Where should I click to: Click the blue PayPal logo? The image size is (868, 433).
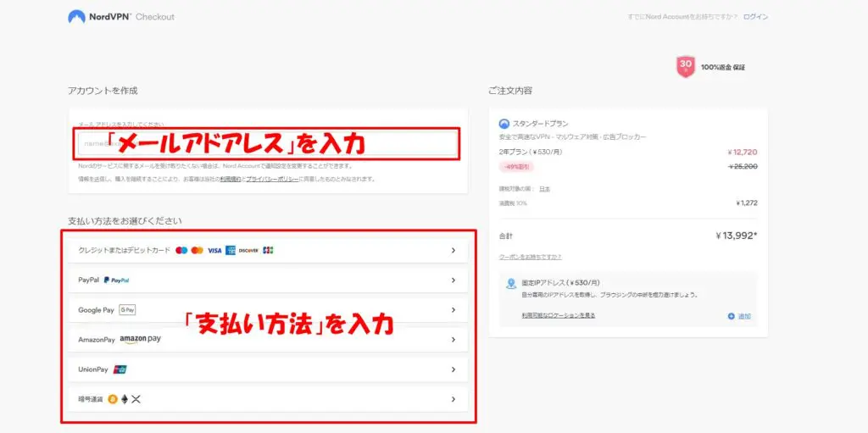(116, 280)
